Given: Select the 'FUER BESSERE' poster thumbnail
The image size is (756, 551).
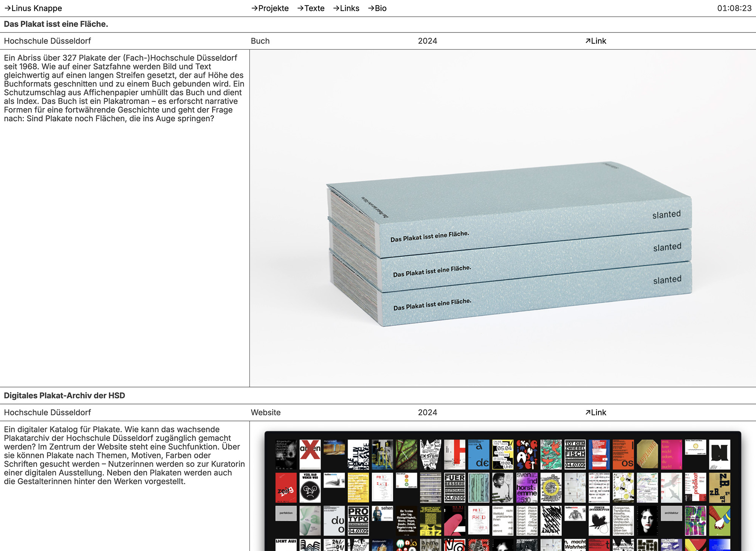Looking at the screenshot, I should [x=455, y=488].
